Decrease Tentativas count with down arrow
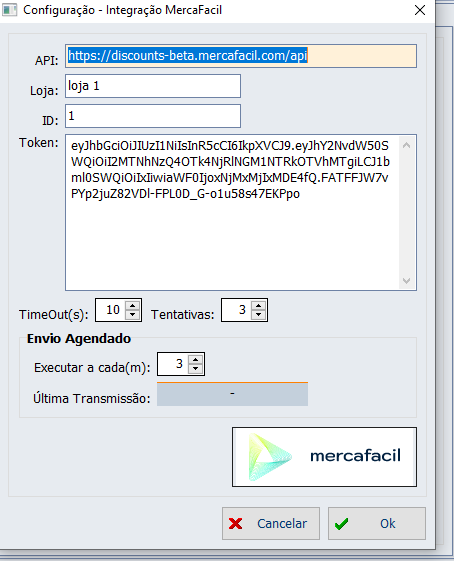The width and height of the screenshot is (454, 561). click(x=259, y=314)
